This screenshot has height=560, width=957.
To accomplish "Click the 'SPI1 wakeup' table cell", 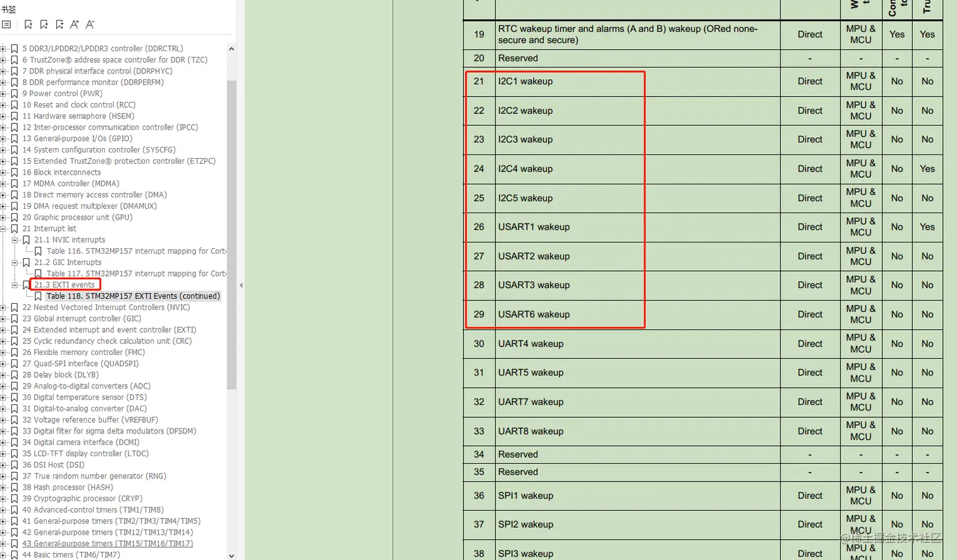I will point(637,495).
